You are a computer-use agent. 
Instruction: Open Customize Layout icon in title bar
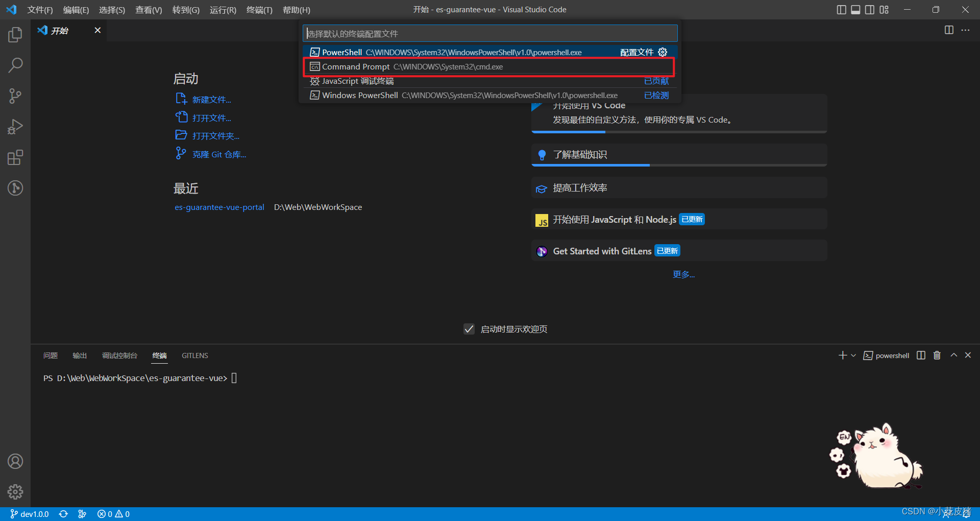tap(884, 10)
